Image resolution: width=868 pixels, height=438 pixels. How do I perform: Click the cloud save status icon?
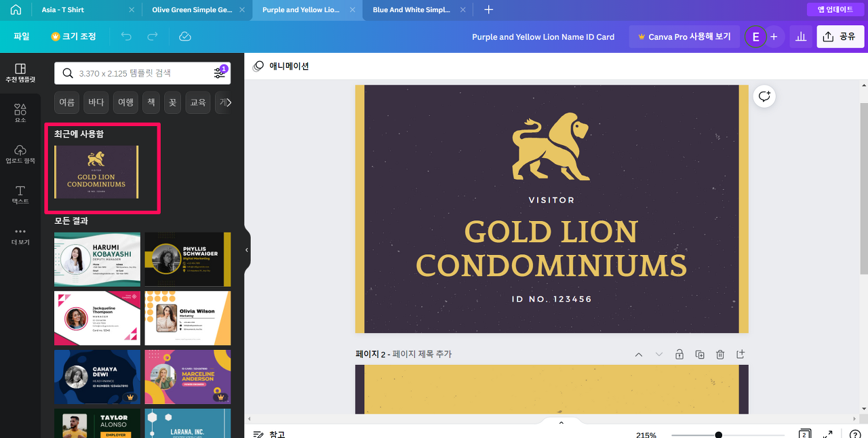pos(184,37)
